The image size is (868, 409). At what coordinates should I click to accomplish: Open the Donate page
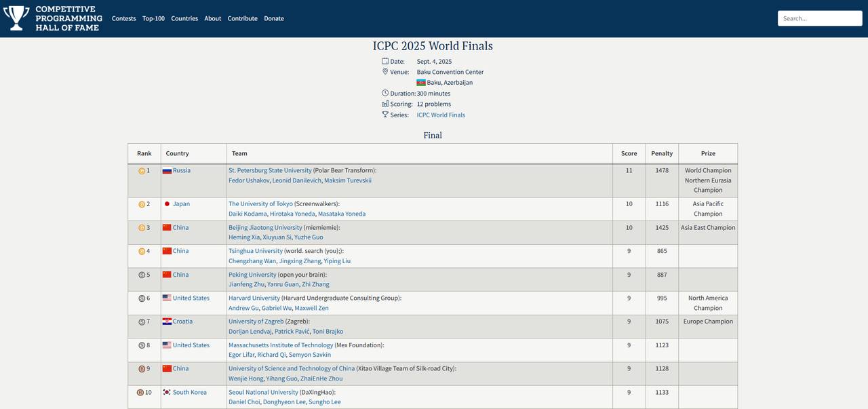(274, 18)
